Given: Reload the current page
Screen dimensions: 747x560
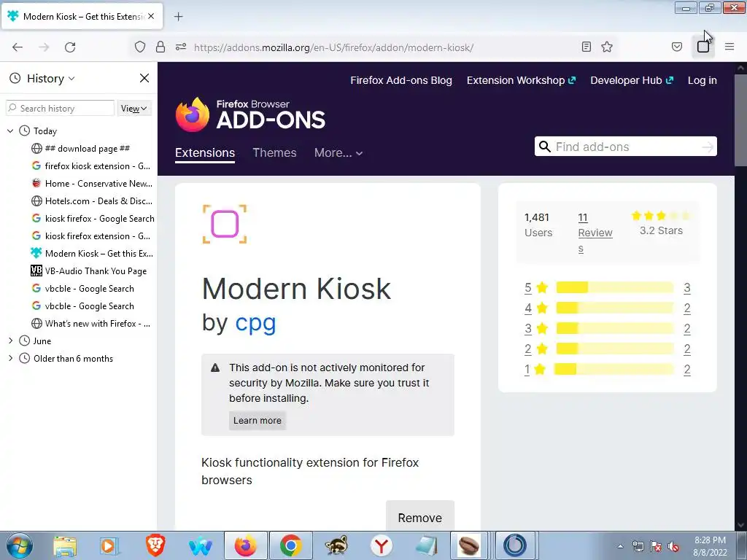Looking at the screenshot, I should click(70, 47).
